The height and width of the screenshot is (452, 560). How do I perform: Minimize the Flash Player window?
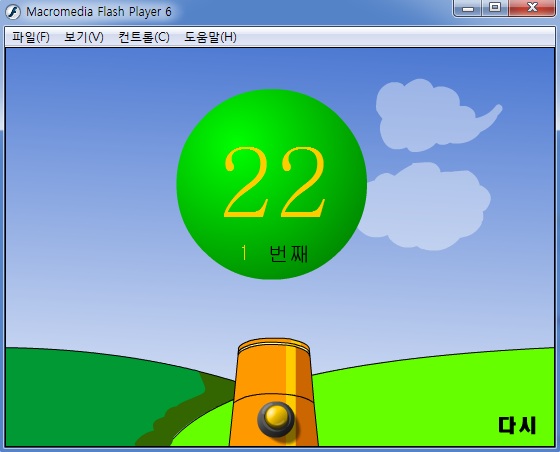point(468,8)
